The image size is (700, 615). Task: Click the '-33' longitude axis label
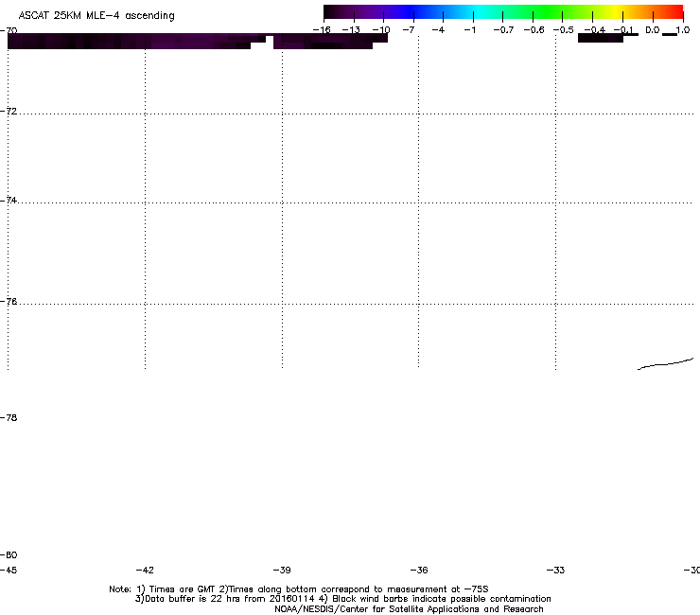click(x=556, y=570)
